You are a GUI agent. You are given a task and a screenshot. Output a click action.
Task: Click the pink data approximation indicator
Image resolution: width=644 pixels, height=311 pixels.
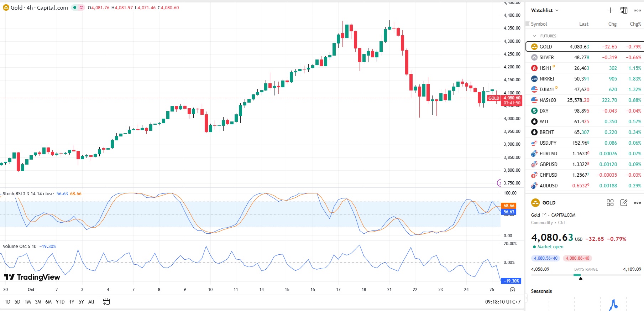81,7
